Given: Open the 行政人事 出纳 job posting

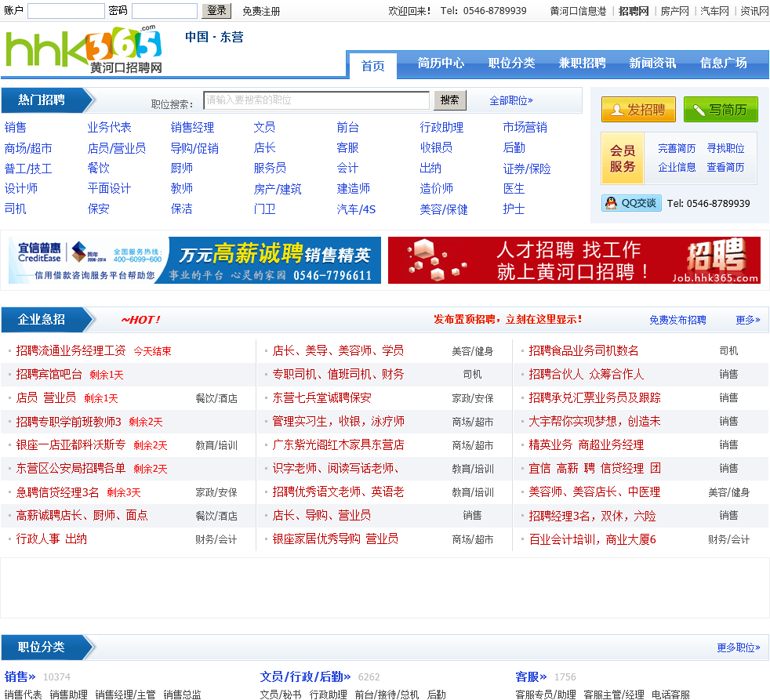Looking at the screenshot, I should 52,539.
